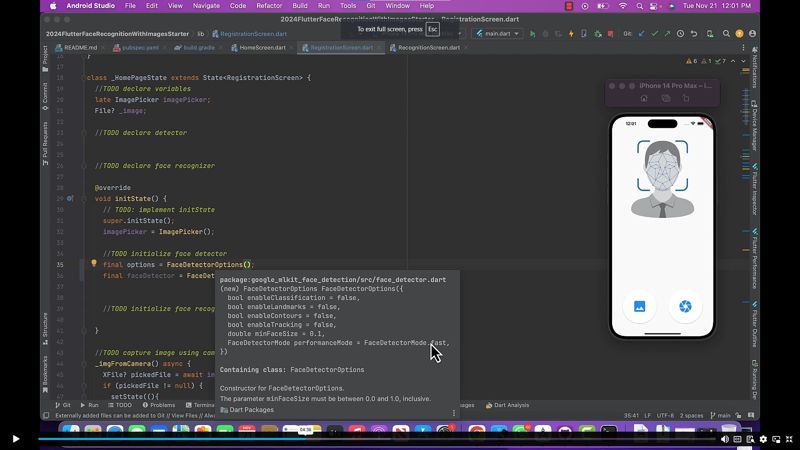Open the account avatar icon in toolbar
This screenshot has height=450, width=800.
click(x=752, y=34)
